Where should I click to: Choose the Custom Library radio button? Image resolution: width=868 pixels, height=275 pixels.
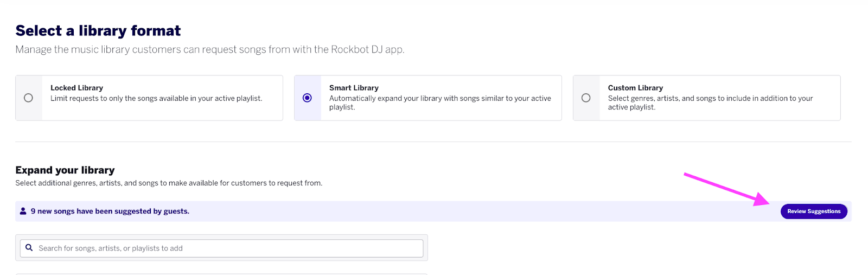point(586,98)
